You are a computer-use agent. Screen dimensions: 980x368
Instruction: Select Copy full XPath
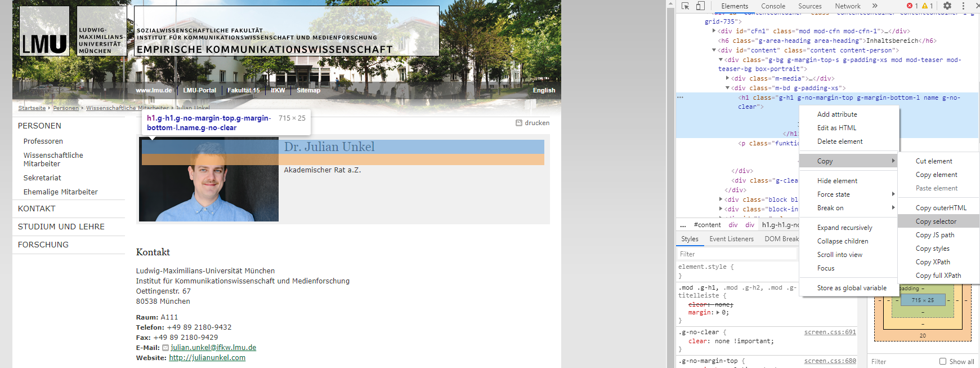(x=939, y=276)
